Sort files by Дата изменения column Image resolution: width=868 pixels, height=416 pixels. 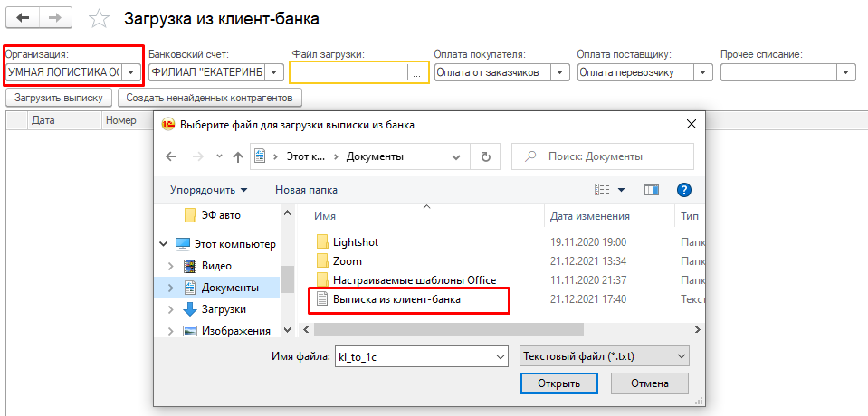pyautogui.click(x=609, y=216)
